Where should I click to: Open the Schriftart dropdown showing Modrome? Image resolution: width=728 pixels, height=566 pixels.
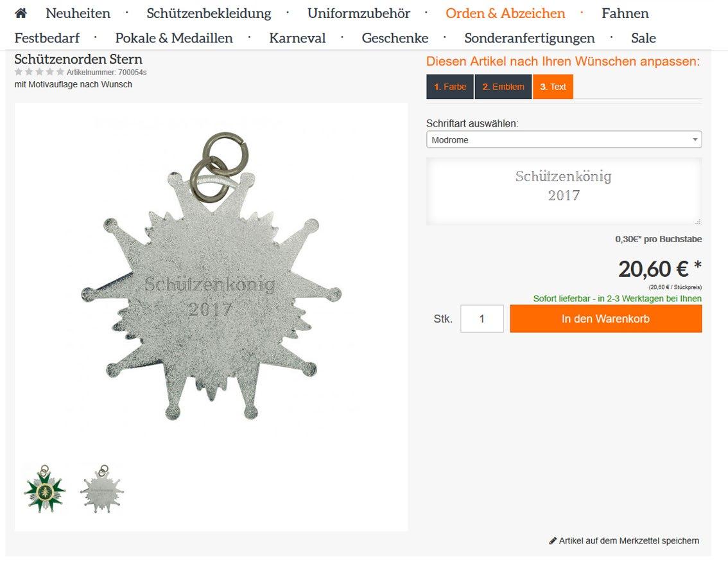point(564,139)
